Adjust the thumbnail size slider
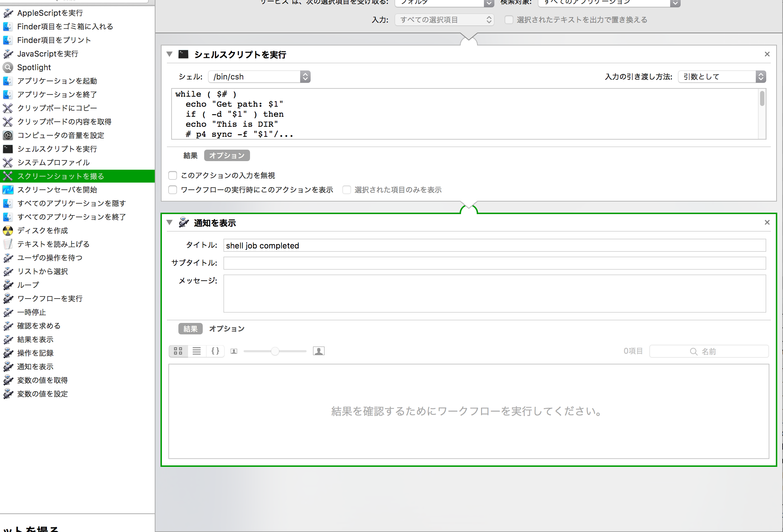The width and height of the screenshot is (783, 532). coord(275,351)
